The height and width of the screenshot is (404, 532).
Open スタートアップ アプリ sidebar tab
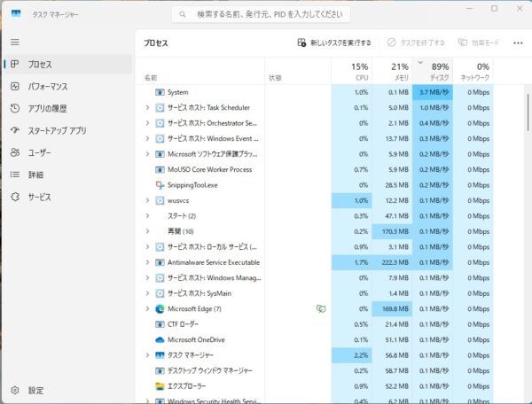(68, 130)
